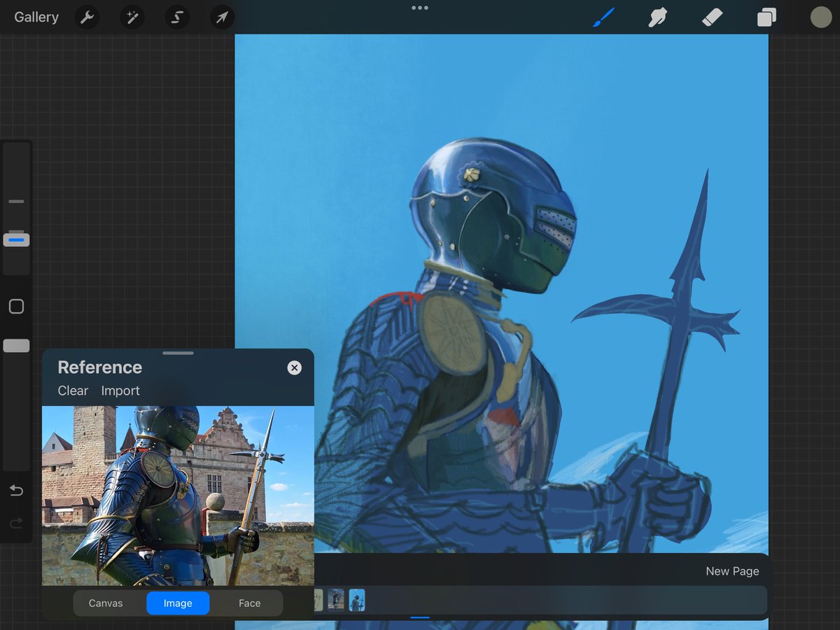840x630 pixels.
Task: Select the Transform arrow tool
Action: coord(221,17)
